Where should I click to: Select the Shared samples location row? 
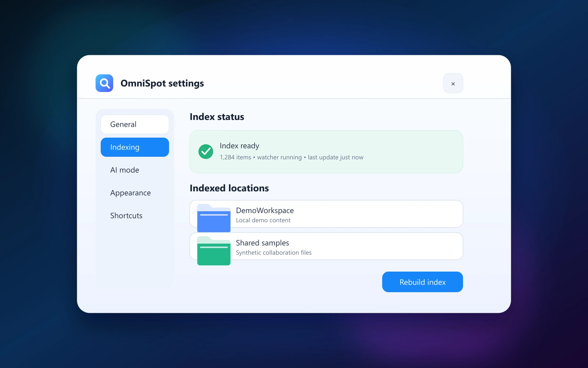(326, 246)
